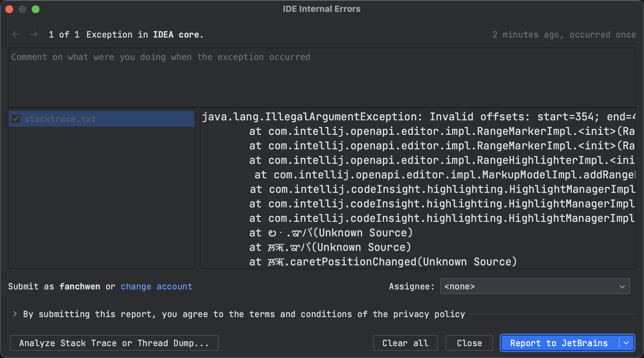
Task: Click the green maximize window button
Action: (36, 9)
